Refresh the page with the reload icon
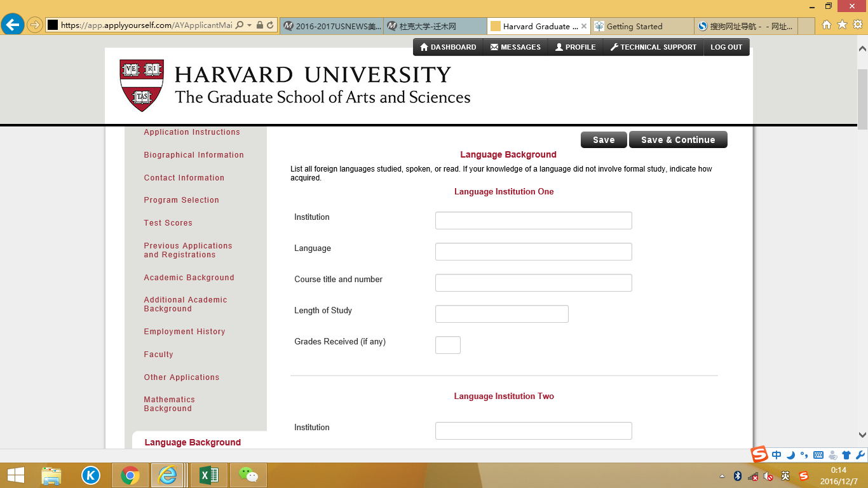Viewport: 868px width, 488px height. [270, 25]
